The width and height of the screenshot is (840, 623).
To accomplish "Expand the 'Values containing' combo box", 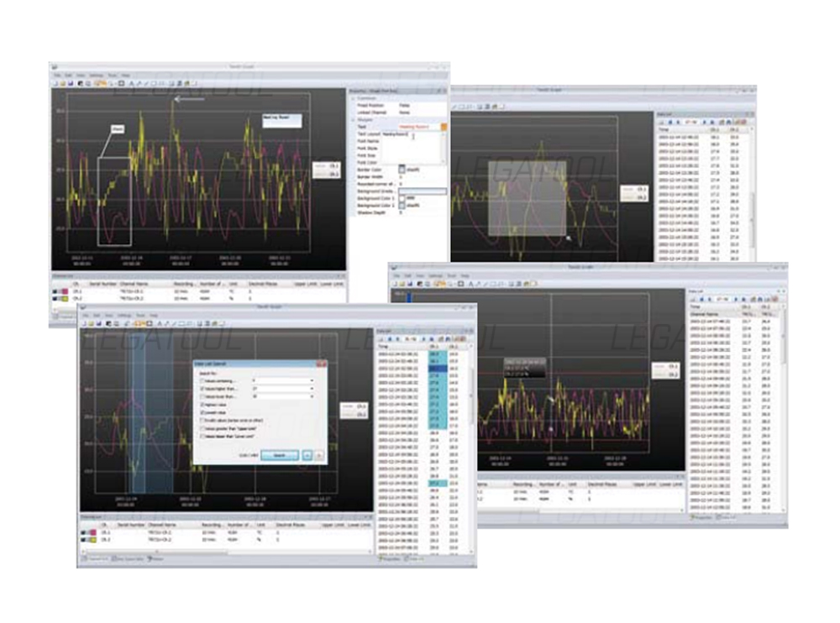I will tap(312, 380).
